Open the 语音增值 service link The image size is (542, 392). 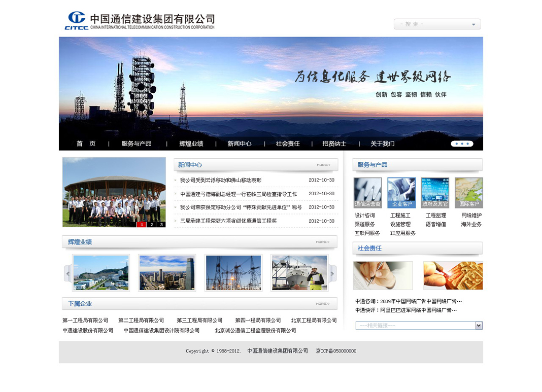coord(436,225)
